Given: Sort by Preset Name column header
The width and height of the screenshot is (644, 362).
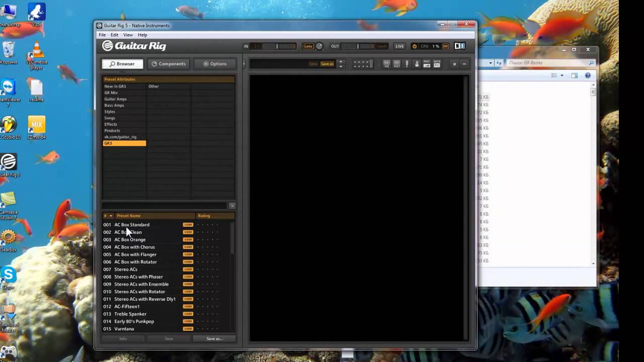Looking at the screenshot, I should tap(155, 216).
